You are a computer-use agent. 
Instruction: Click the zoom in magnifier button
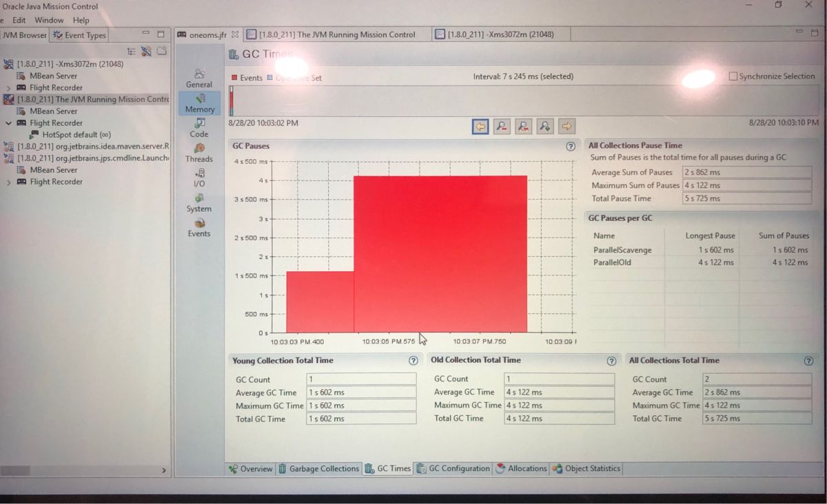pyautogui.click(x=544, y=126)
